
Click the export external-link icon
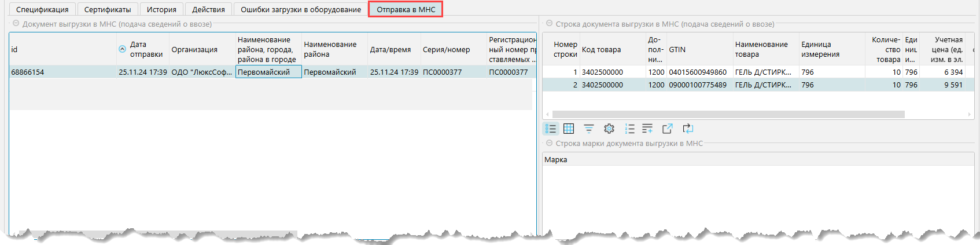click(x=667, y=129)
